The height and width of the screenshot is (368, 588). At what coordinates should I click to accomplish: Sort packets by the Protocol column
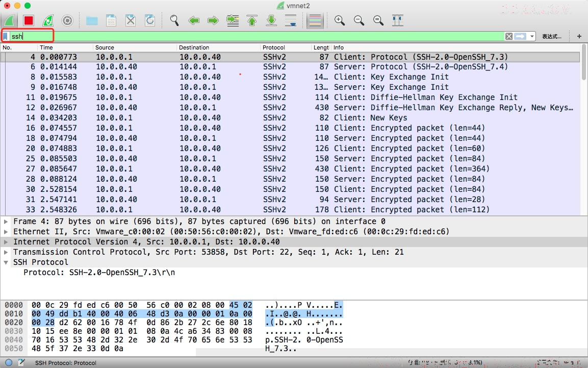tap(286, 47)
